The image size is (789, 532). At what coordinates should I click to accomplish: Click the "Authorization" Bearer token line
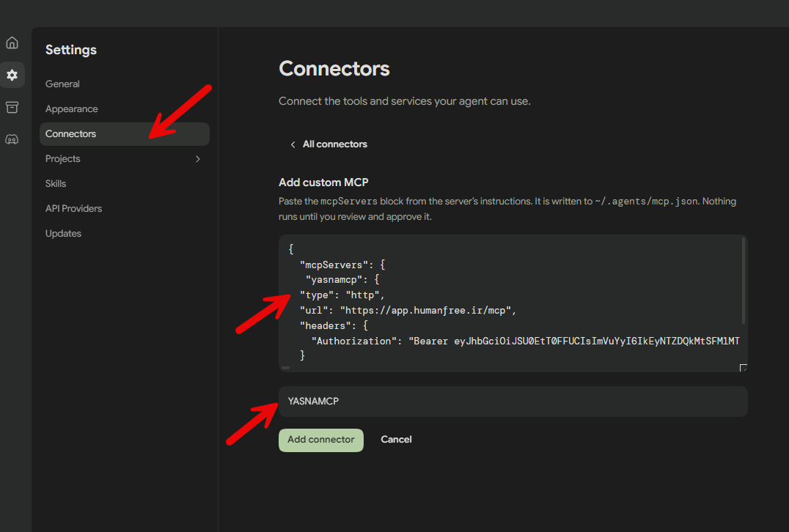click(525, 341)
